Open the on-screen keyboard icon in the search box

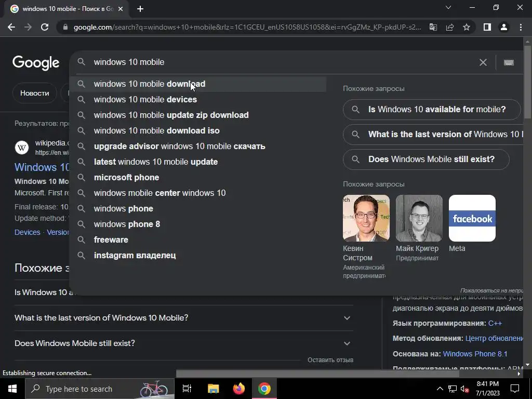[509, 62]
